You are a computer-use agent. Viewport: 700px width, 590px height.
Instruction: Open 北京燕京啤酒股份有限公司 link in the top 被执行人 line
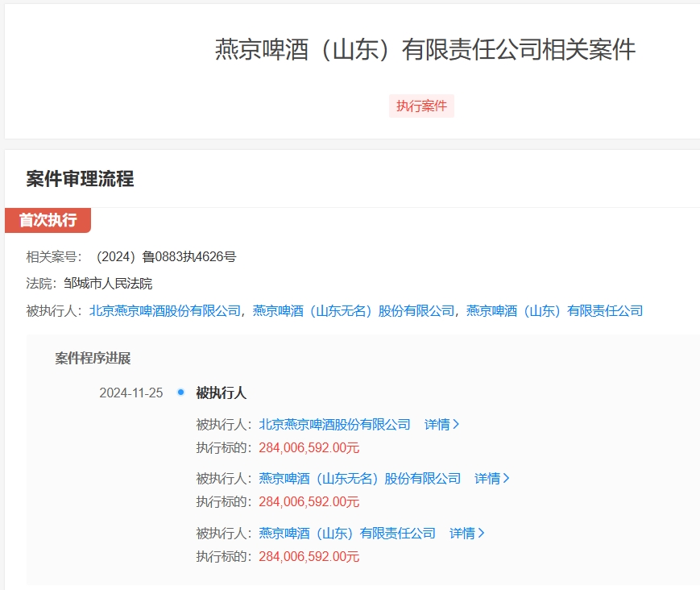click(165, 311)
